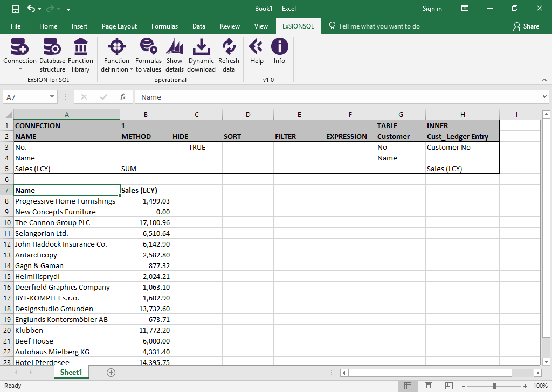
Task: Open Customize Quick Access Toolbar dropdown
Action: [x=68, y=9]
